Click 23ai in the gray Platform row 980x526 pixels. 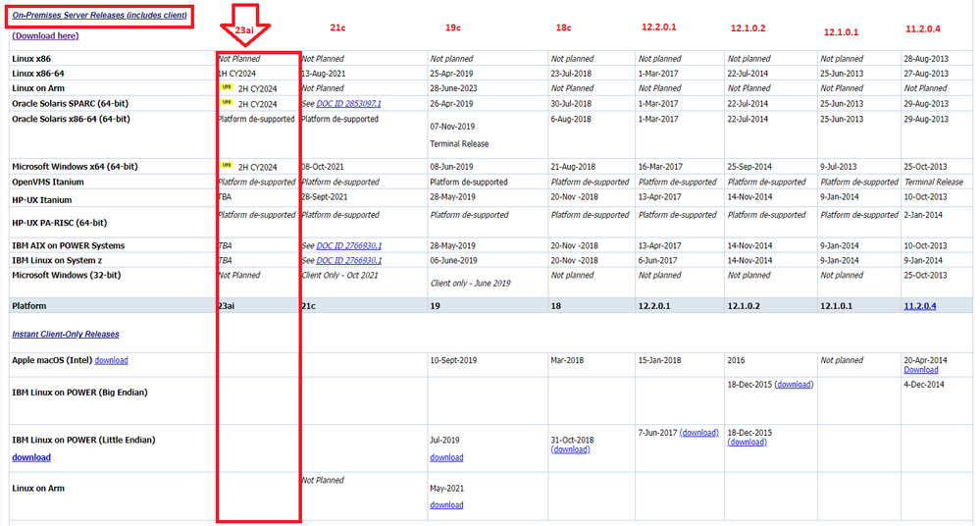[227, 306]
